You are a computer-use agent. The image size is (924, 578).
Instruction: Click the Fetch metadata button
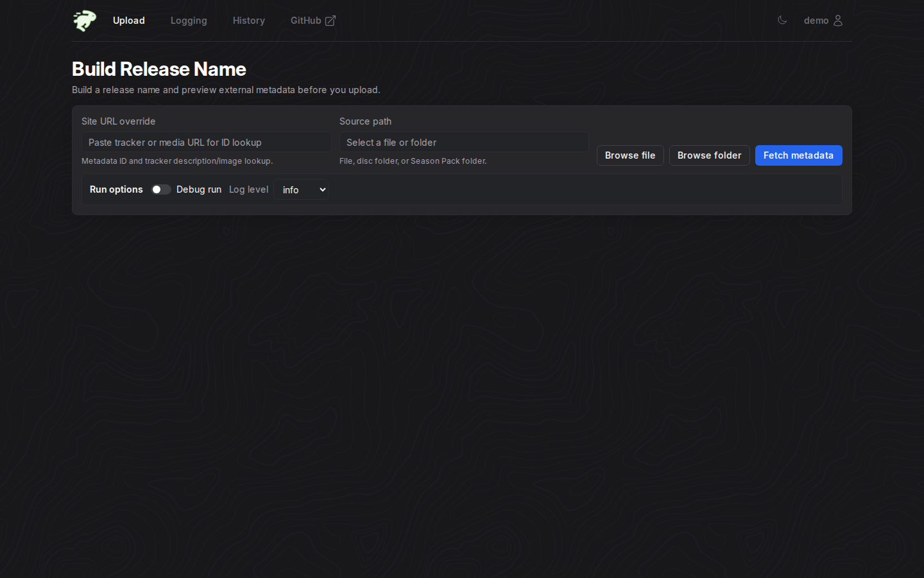798,155
